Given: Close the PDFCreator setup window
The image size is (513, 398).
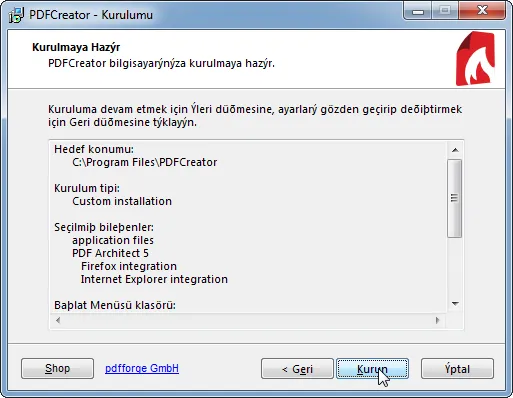Looking at the screenshot, I should tap(482, 11).
